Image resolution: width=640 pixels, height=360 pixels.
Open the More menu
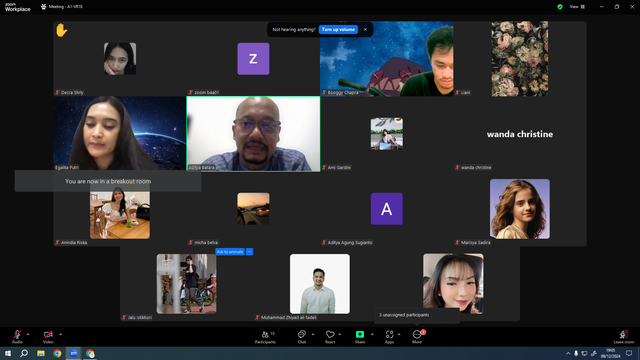click(x=417, y=337)
